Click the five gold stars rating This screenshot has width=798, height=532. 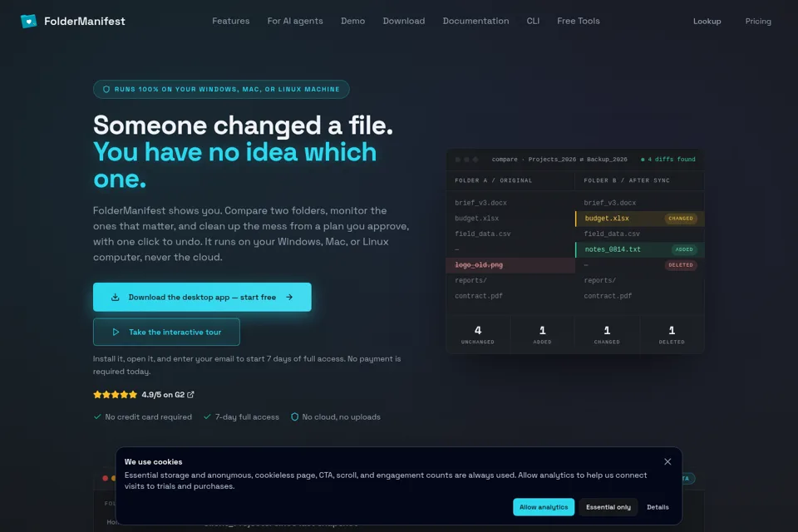(115, 395)
